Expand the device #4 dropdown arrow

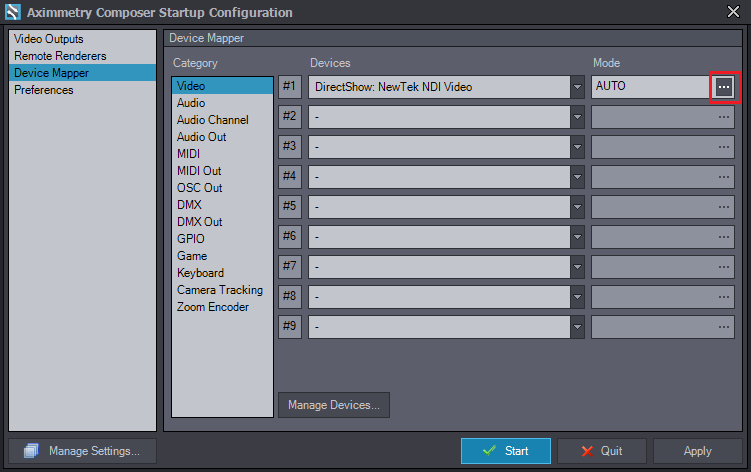click(577, 177)
